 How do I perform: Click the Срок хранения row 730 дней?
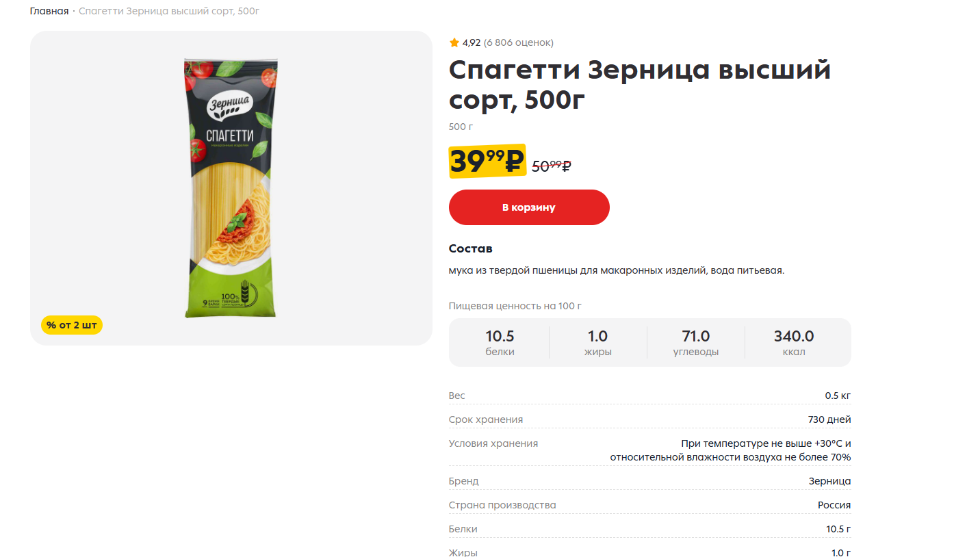[650, 419]
